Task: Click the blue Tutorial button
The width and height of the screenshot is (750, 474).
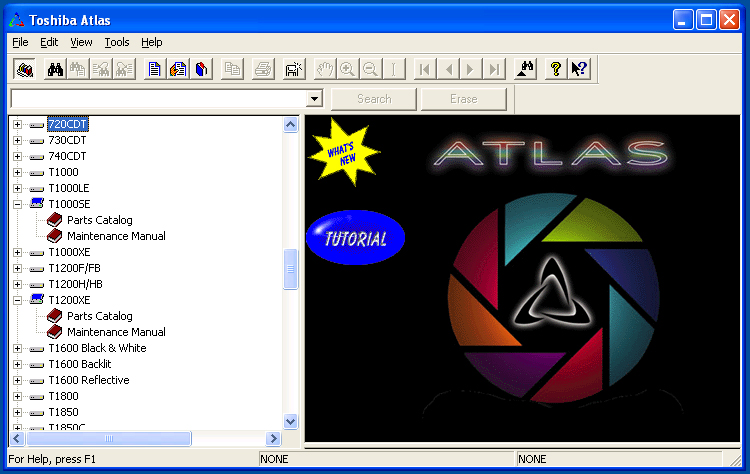Action: 355,239
